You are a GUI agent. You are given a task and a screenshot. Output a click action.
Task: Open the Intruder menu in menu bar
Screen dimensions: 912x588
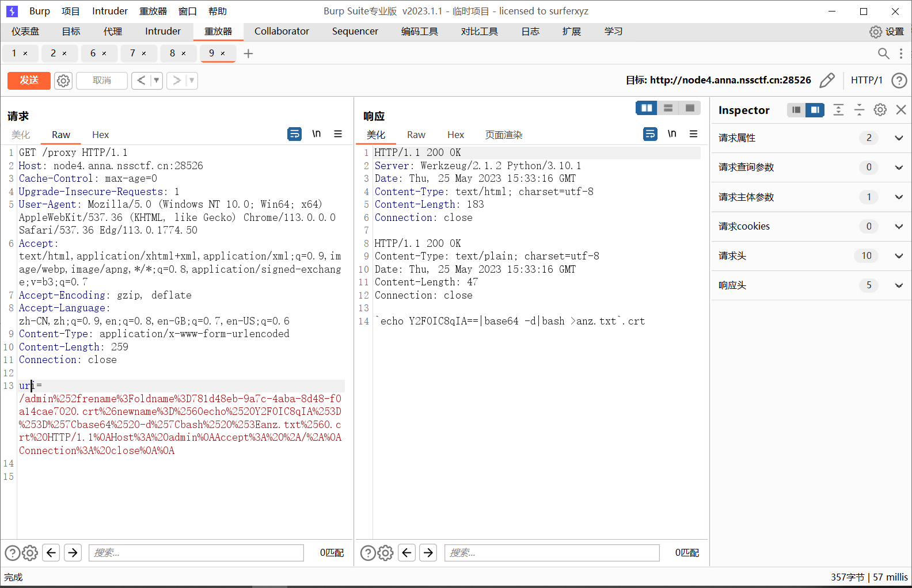coord(110,11)
